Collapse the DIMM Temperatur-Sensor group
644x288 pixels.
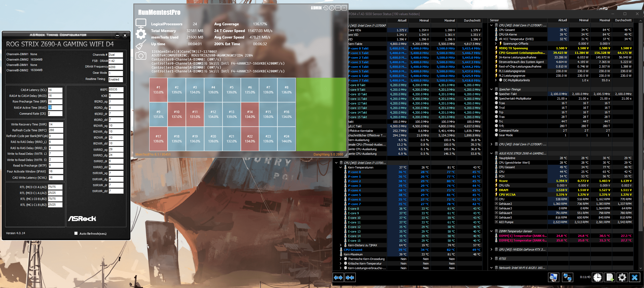492,231
